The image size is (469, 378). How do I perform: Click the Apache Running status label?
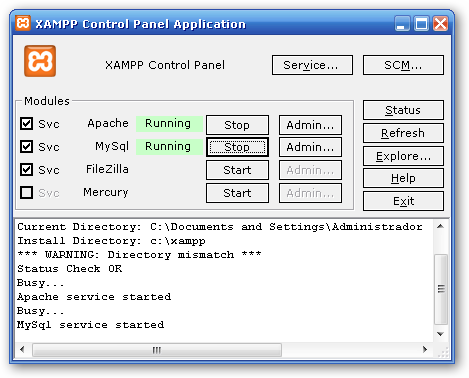[x=169, y=124]
